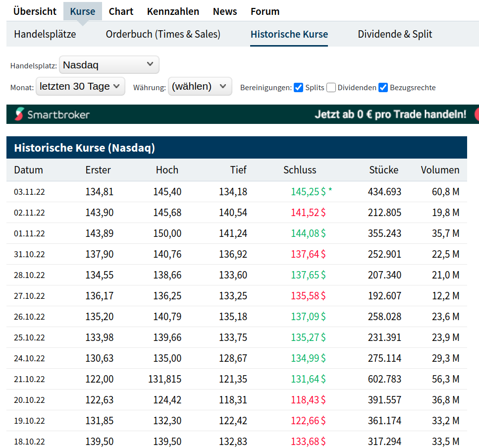The width and height of the screenshot is (479, 448).
Task: Go to the Übersicht tab
Action: pyautogui.click(x=35, y=11)
